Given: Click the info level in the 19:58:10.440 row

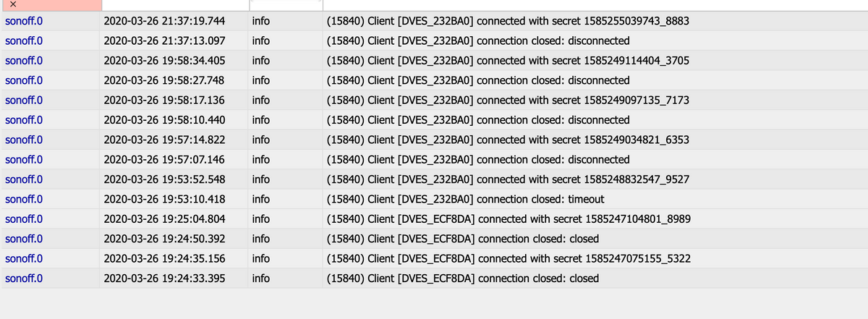Looking at the screenshot, I should (x=261, y=120).
